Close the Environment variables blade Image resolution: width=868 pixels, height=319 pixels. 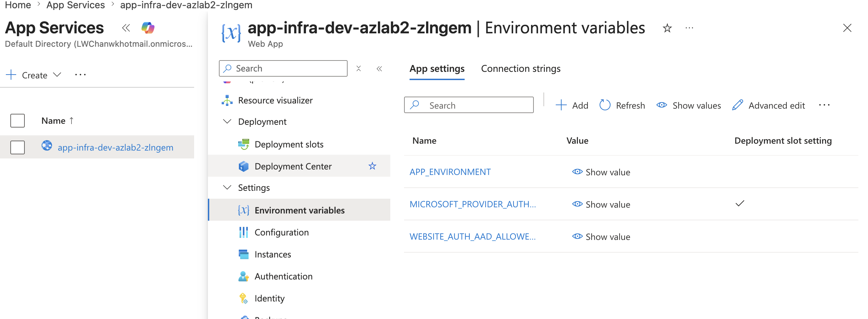(847, 28)
